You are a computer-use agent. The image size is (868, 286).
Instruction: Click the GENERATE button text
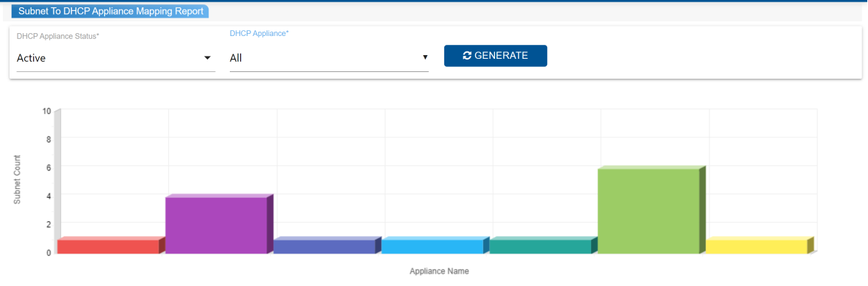(501, 55)
